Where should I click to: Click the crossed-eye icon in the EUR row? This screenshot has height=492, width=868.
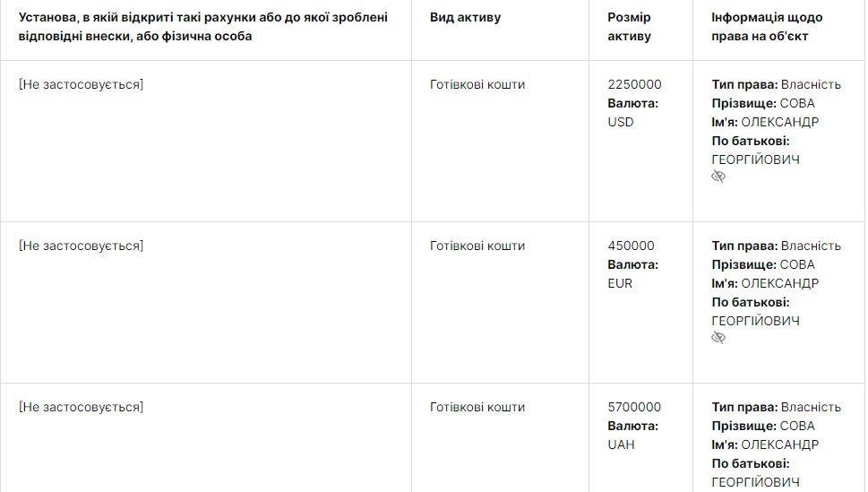pos(718,338)
